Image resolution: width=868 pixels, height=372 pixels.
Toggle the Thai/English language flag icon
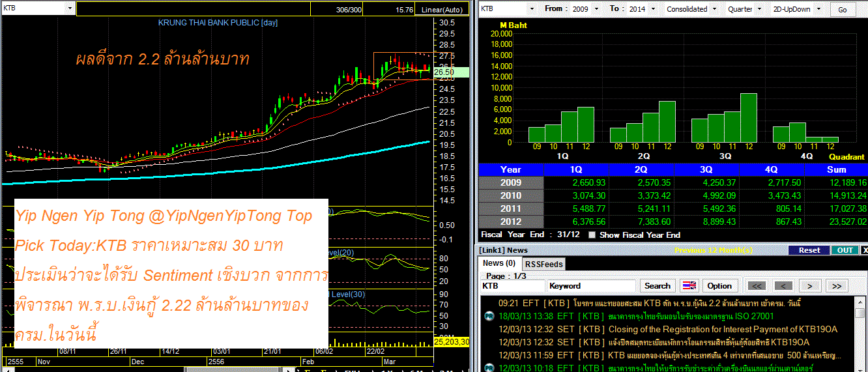point(689,285)
